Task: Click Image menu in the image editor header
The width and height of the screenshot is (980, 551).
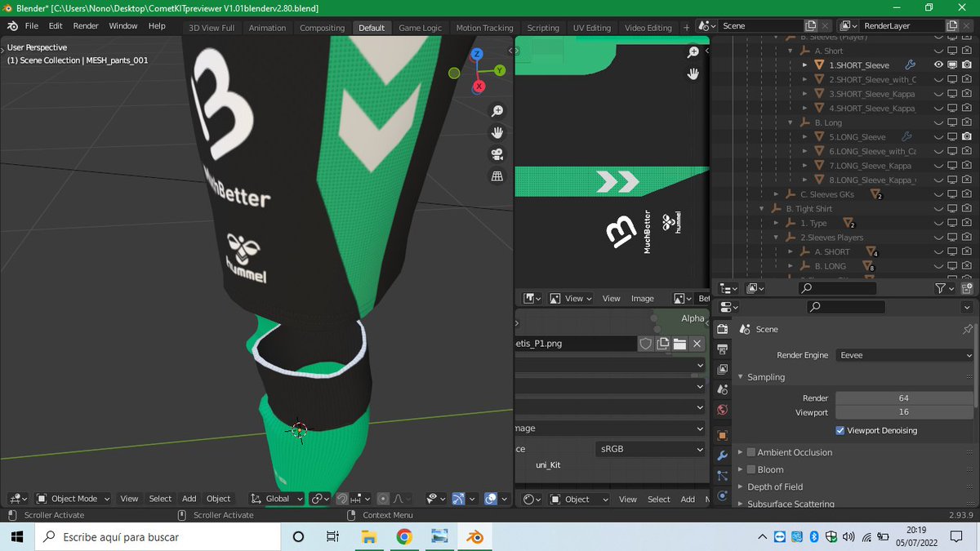Action: 643,298
